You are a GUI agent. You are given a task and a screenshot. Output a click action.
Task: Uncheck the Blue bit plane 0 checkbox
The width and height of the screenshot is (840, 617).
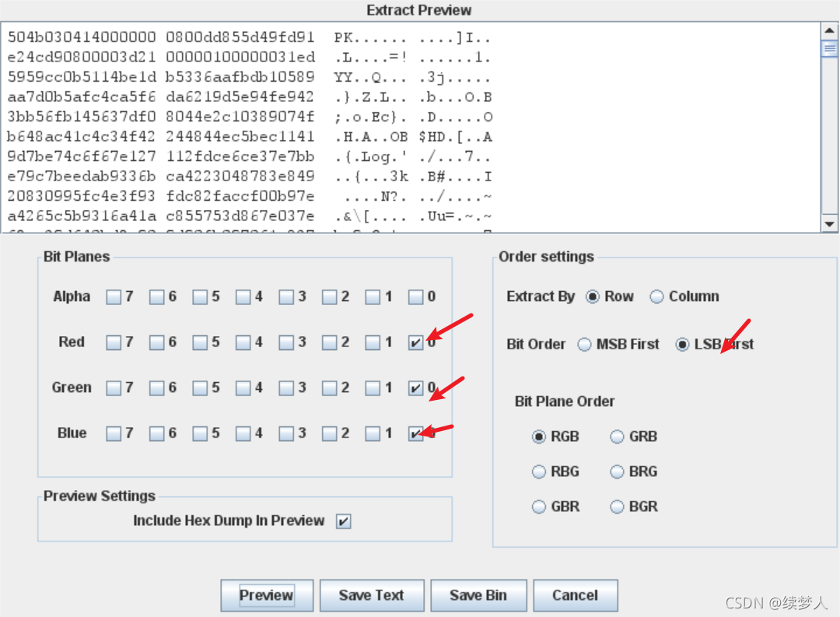tap(415, 433)
